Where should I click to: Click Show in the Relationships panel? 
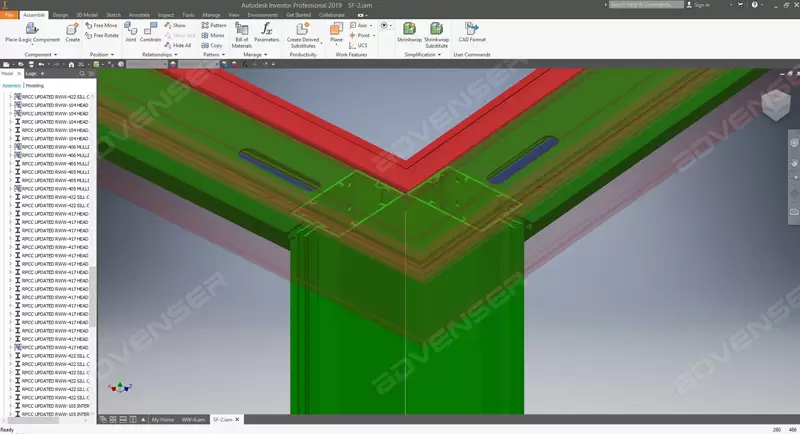coord(178,25)
